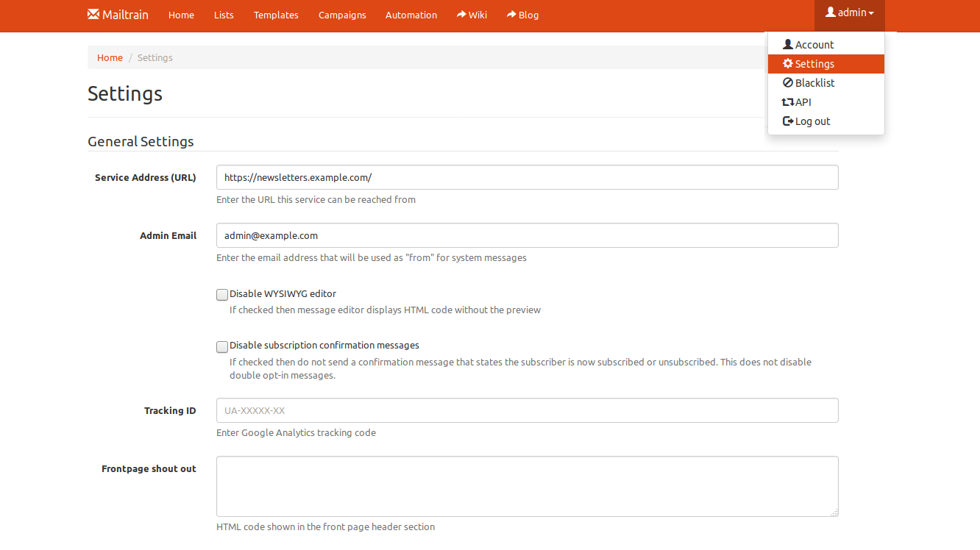Go to Templates in the navbar
980x550 pixels.
coord(276,15)
